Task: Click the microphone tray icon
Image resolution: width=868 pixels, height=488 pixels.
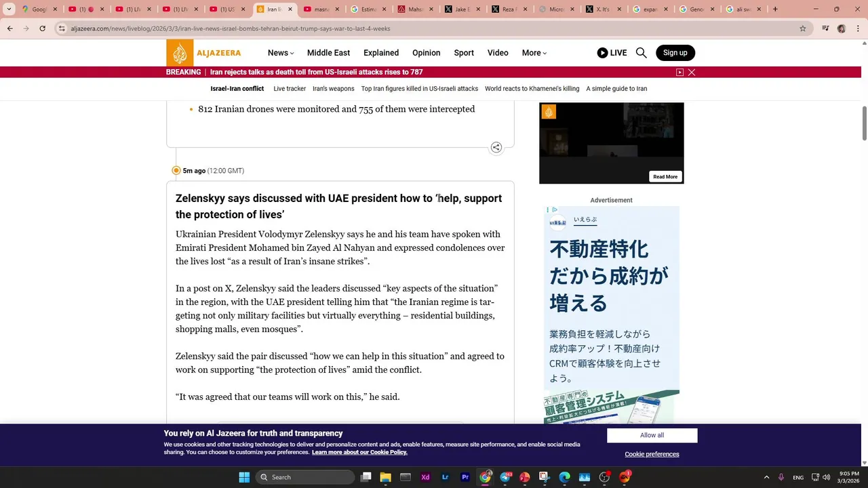Action: 781,477
